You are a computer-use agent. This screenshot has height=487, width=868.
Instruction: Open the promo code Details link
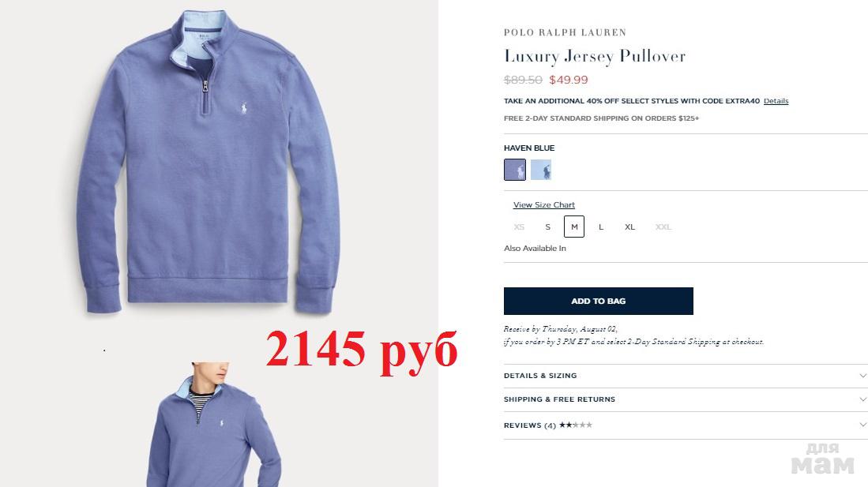pos(776,101)
